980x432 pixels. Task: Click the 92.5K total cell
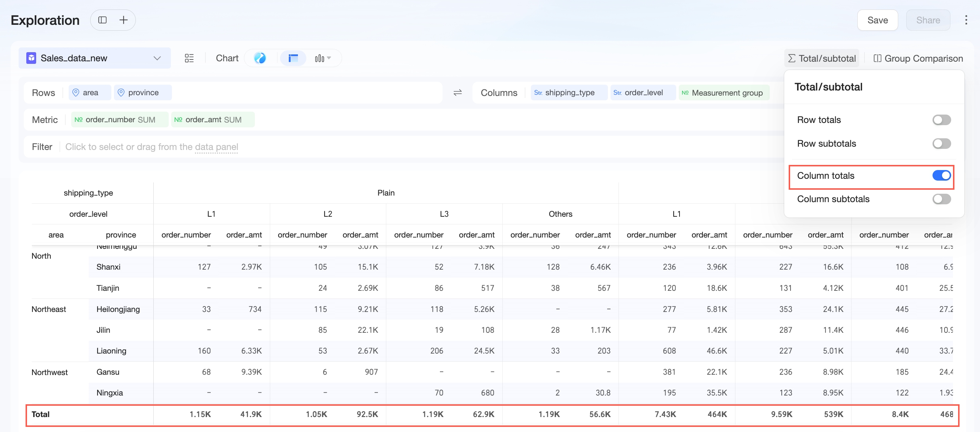pos(367,414)
